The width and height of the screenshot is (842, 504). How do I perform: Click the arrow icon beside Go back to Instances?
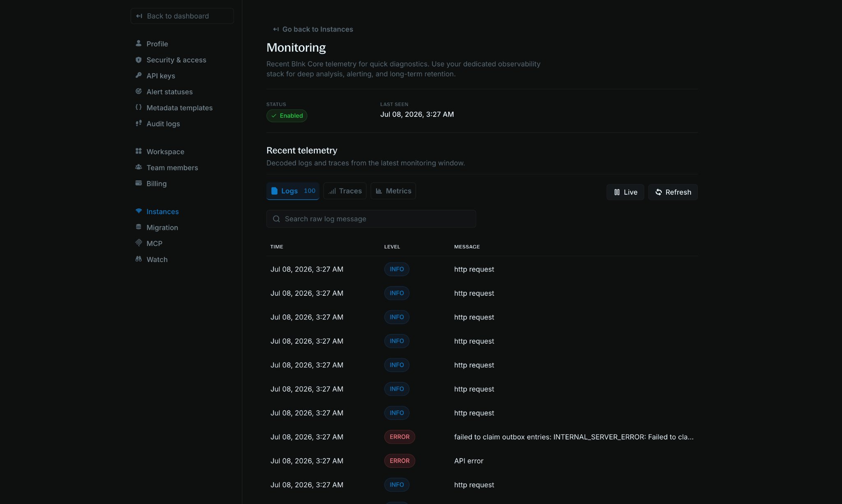[x=276, y=29]
